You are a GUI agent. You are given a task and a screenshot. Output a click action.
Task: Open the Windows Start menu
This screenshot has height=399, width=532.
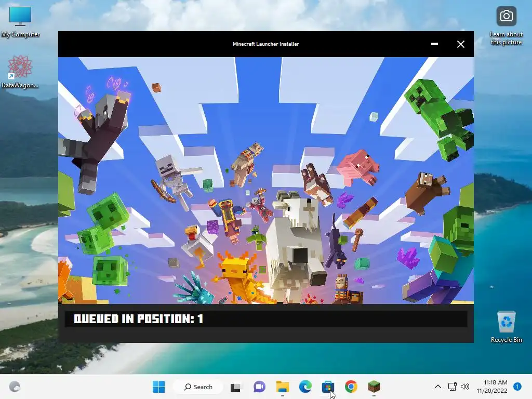tap(159, 387)
